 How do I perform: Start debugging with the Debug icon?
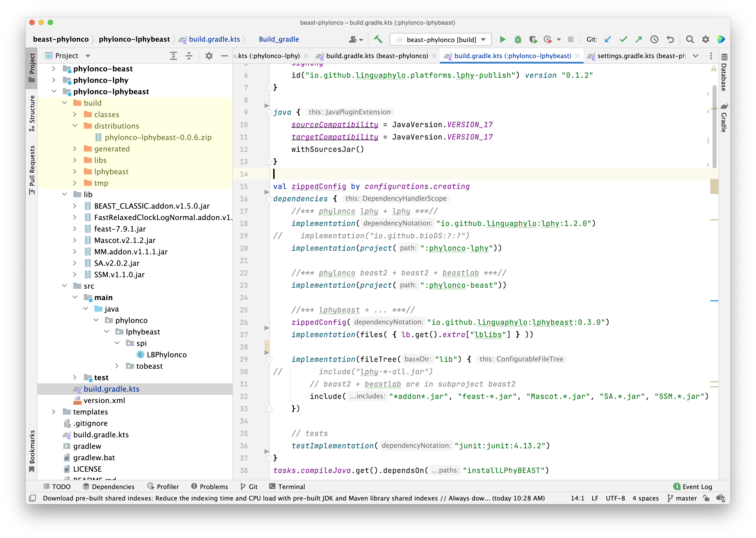click(x=518, y=39)
